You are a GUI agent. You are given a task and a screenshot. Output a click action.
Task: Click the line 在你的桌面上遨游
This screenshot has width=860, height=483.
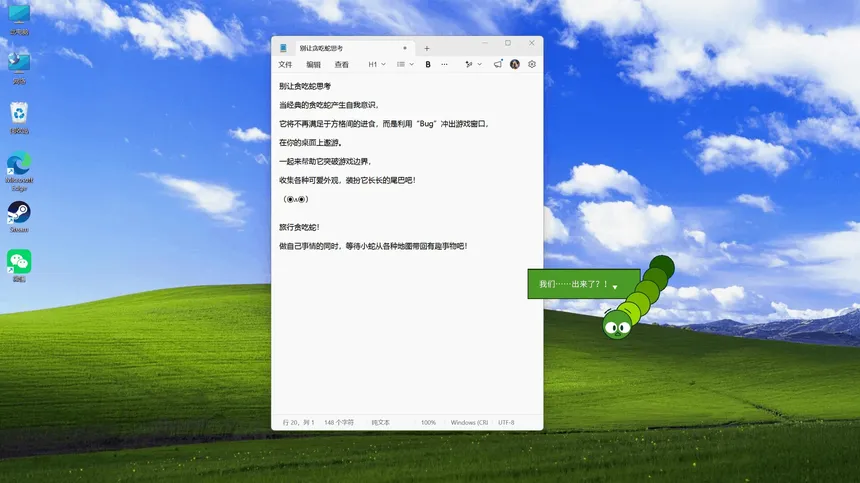(310, 143)
